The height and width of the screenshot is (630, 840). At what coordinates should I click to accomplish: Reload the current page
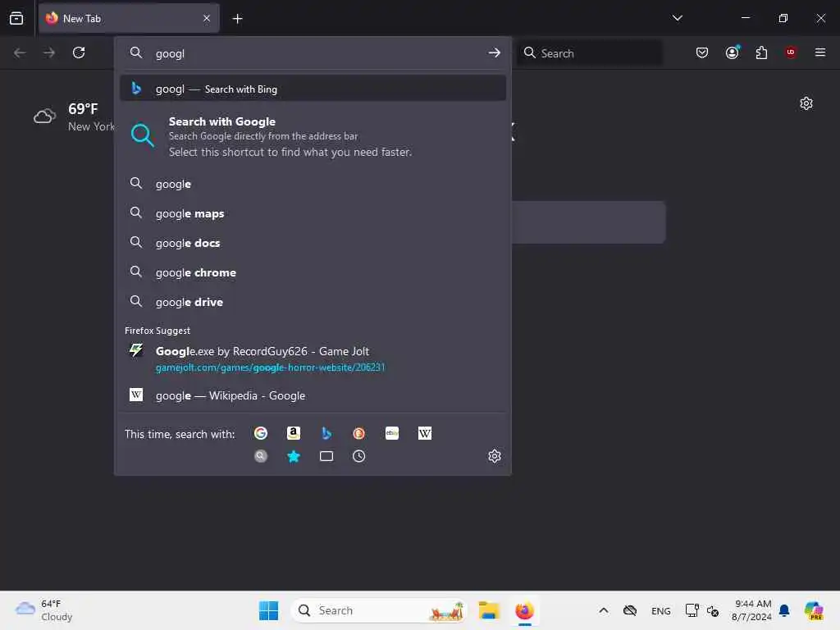(x=79, y=52)
